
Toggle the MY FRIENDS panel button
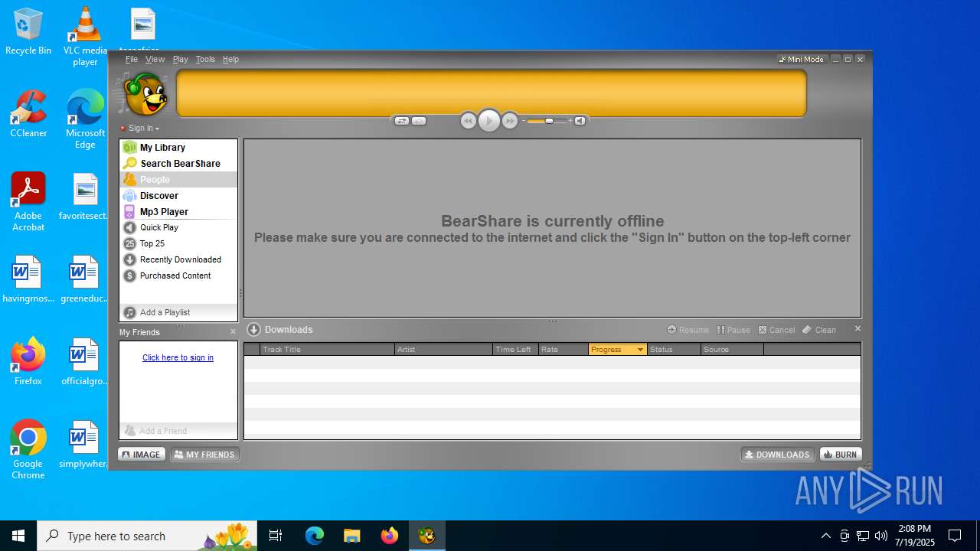[x=204, y=455]
